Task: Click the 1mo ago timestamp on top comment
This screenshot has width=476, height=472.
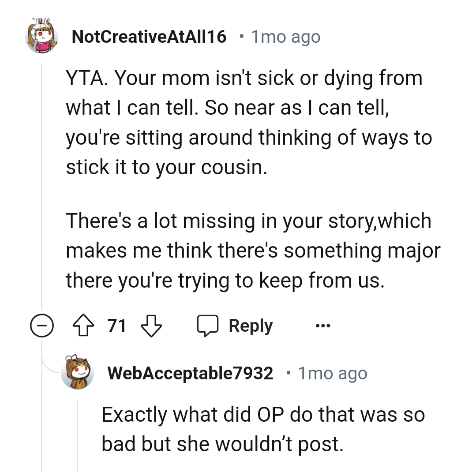Action: click(x=285, y=37)
